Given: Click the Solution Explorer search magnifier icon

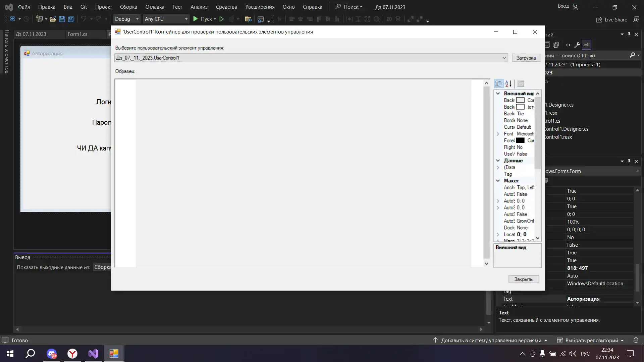Looking at the screenshot, I should [x=632, y=55].
